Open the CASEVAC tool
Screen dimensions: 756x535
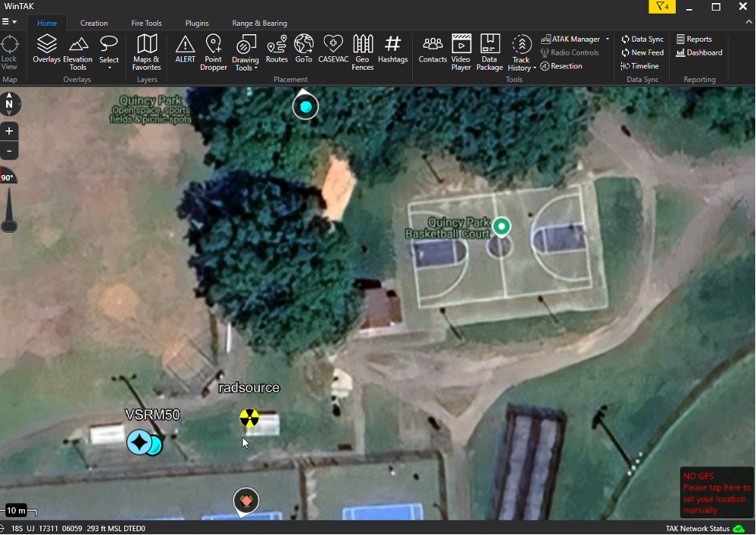(x=333, y=48)
